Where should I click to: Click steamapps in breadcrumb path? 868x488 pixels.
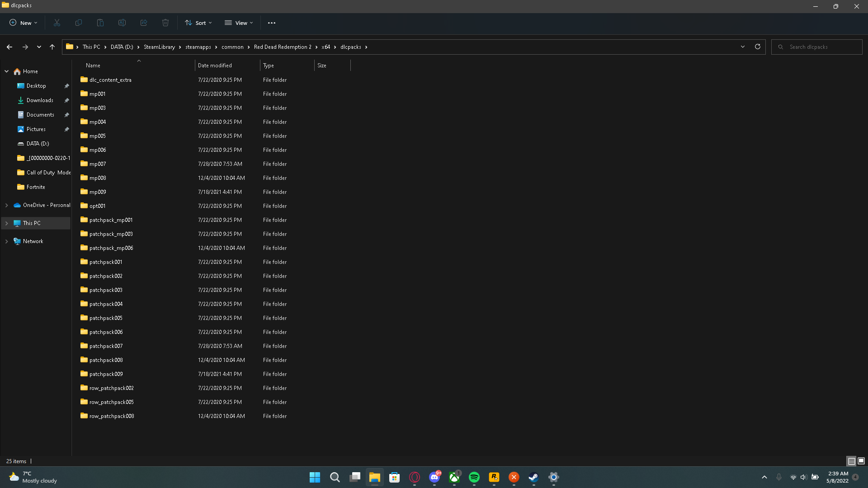click(198, 47)
